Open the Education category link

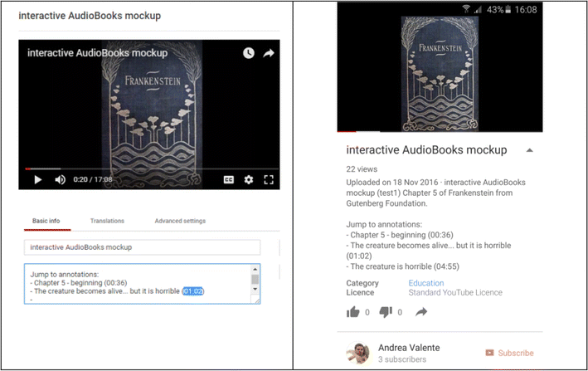[426, 283]
